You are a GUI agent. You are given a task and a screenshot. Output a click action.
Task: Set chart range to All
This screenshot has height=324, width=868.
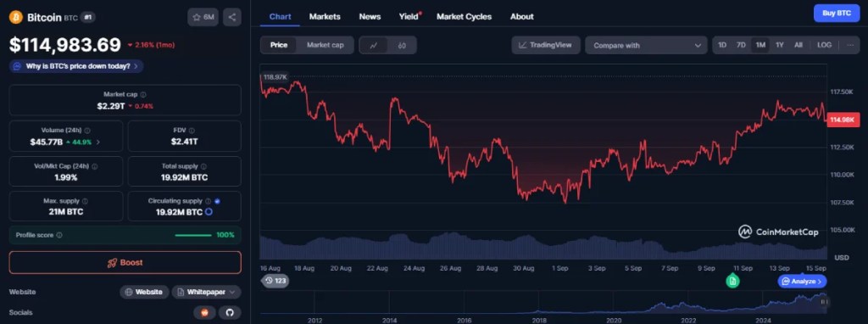(x=798, y=45)
